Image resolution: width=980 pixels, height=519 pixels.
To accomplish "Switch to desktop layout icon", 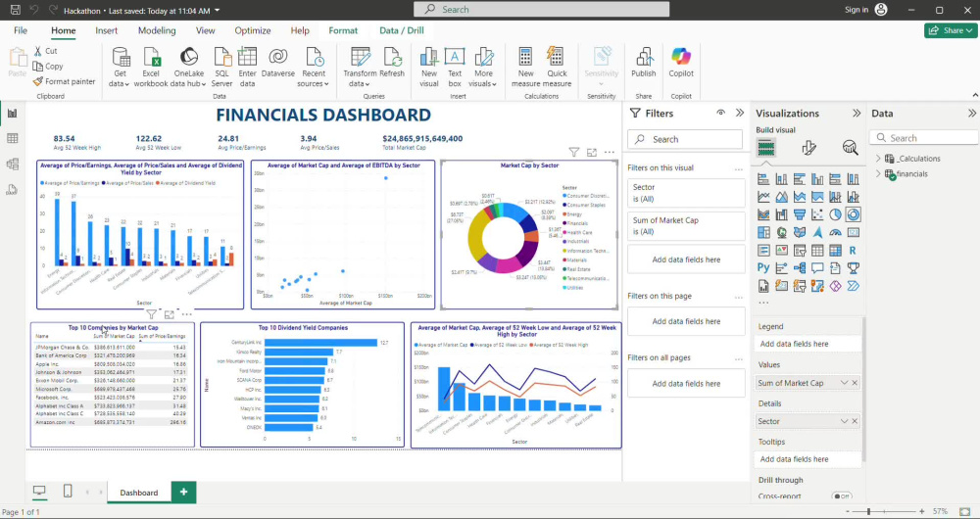I will (39, 491).
